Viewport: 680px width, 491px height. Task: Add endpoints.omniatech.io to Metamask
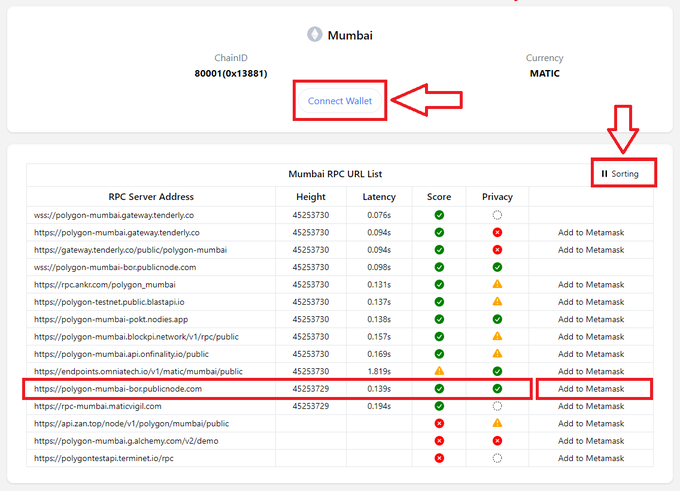coord(591,371)
